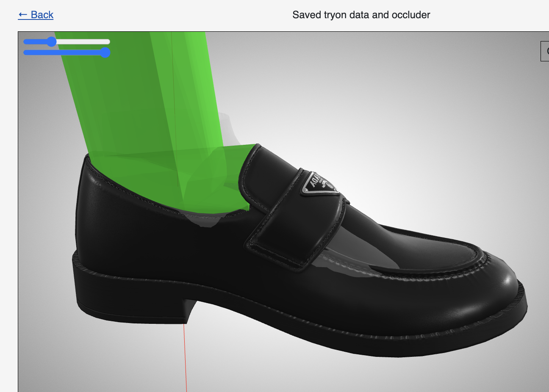Click the red vertical axis line below heel
549x392 pixels.
[x=185, y=360]
